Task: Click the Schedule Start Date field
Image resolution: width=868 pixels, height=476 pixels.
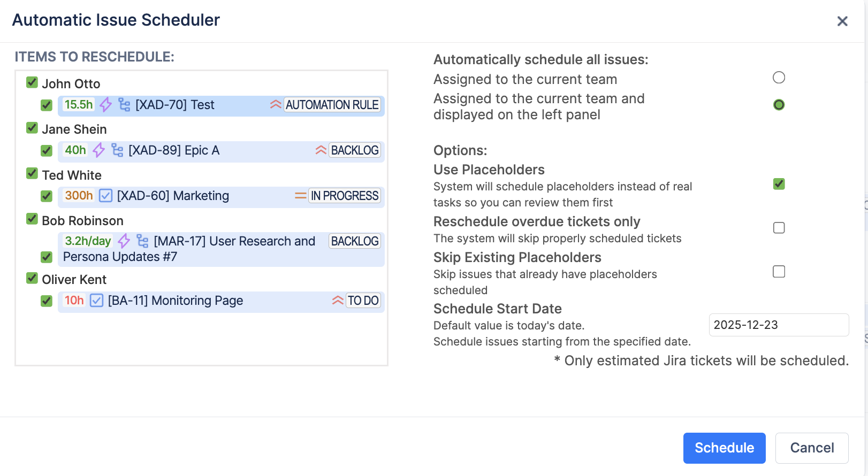Action: (778, 325)
